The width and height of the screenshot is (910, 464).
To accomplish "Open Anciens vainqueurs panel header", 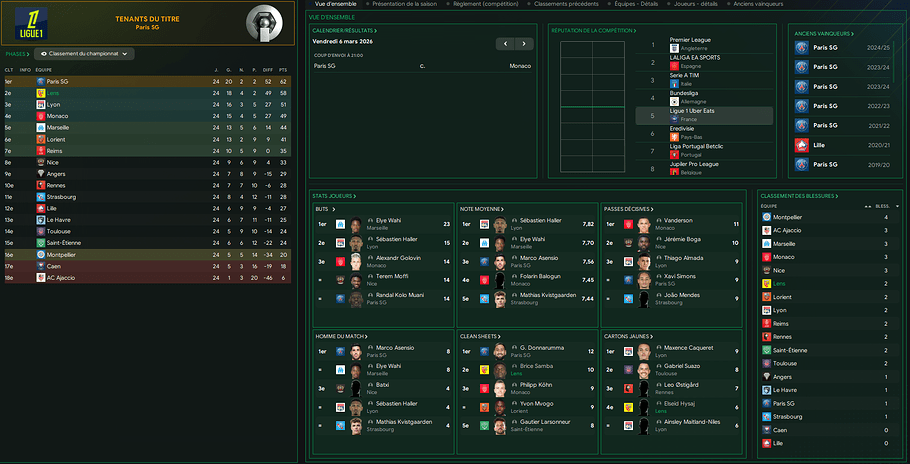I will [824, 34].
